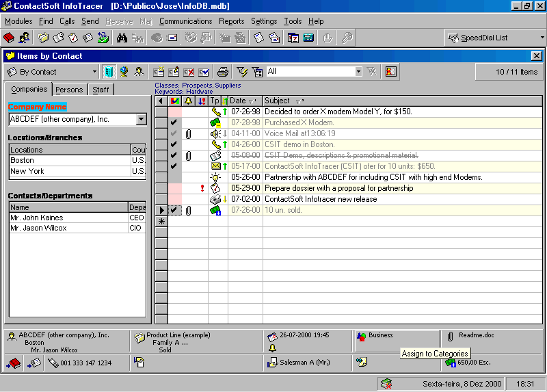This screenshot has width=547, height=392.
Task: Toggle done check for 10 un. sold row
Action: pos(174,210)
